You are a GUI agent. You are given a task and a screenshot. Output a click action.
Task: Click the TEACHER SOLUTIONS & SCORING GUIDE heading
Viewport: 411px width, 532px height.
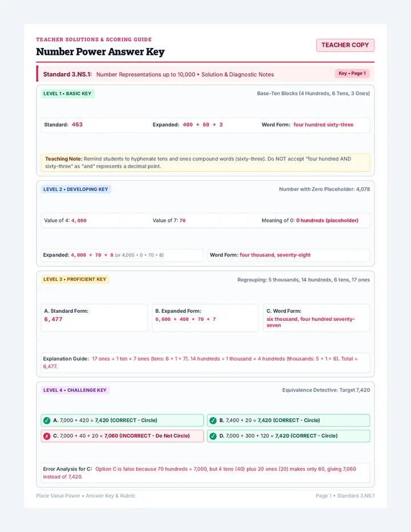point(94,39)
